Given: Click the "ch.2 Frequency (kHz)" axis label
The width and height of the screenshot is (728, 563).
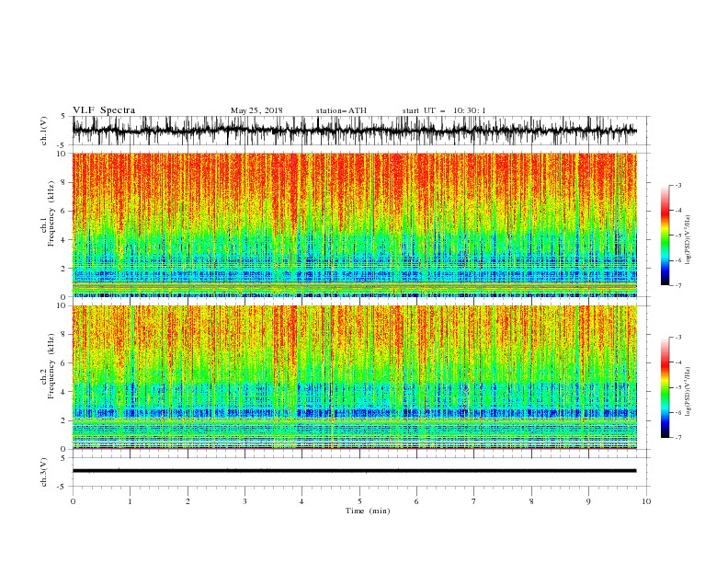Looking at the screenshot, I should (x=48, y=366).
